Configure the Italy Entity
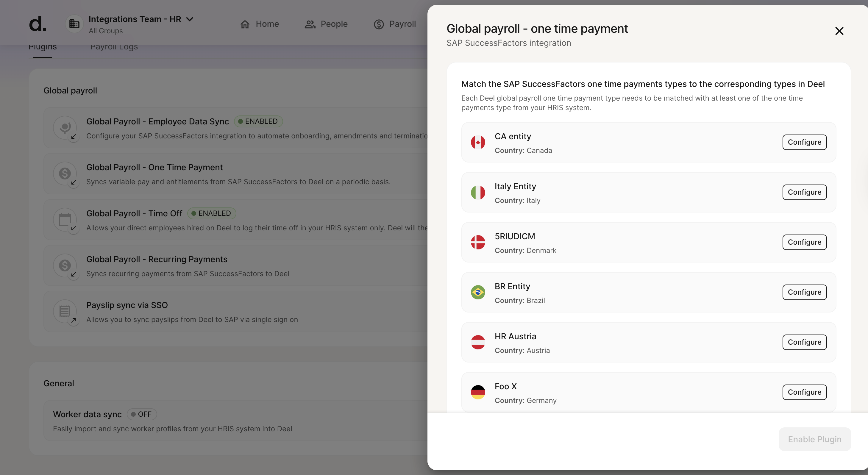The image size is (868, 475). pyautogui.click(x=804, y=192)
